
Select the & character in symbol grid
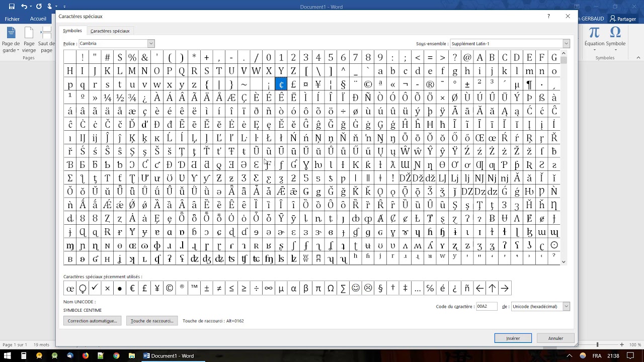(144, 57)
